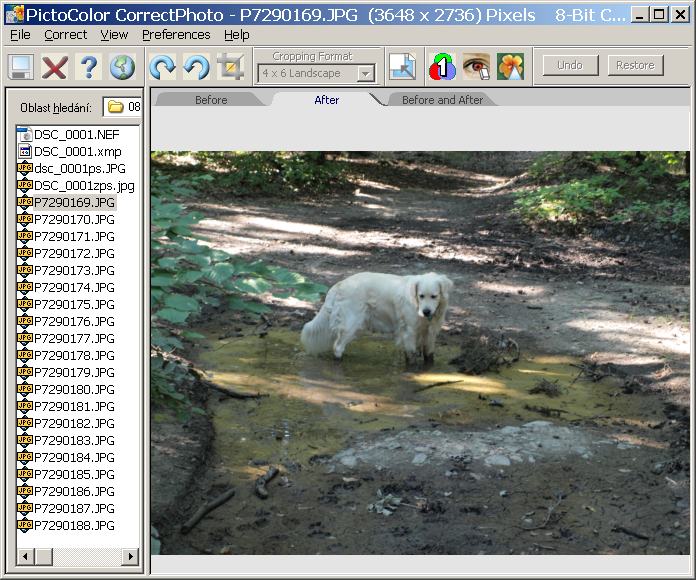This screenshot has height=580, width=696.
Task: Switch to the Before tab
Action: click(211, 100)
